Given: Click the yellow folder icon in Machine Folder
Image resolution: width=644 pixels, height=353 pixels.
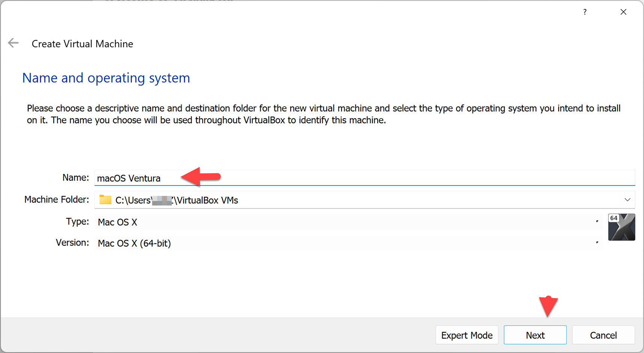Looking at the screenshot, I should [105, 200].
